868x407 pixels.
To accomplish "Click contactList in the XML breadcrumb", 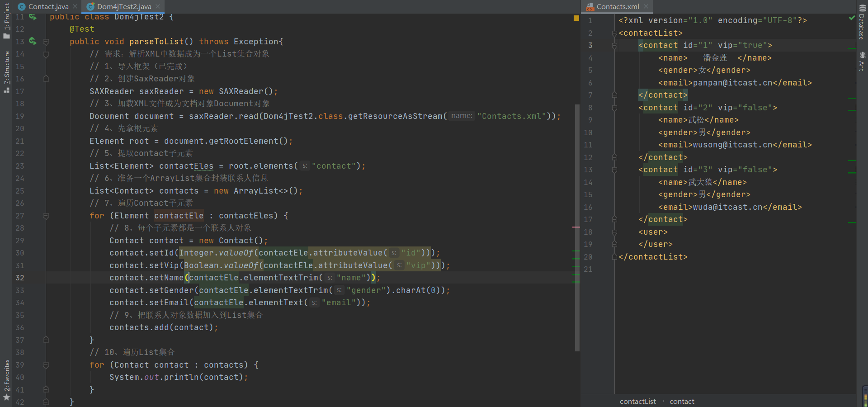I will (x=637, y=401).
